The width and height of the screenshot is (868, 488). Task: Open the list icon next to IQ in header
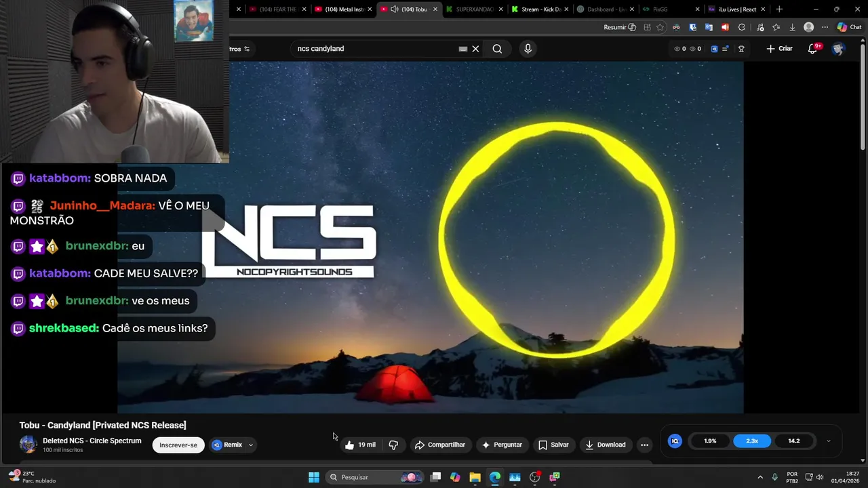[x=726, y=49]
